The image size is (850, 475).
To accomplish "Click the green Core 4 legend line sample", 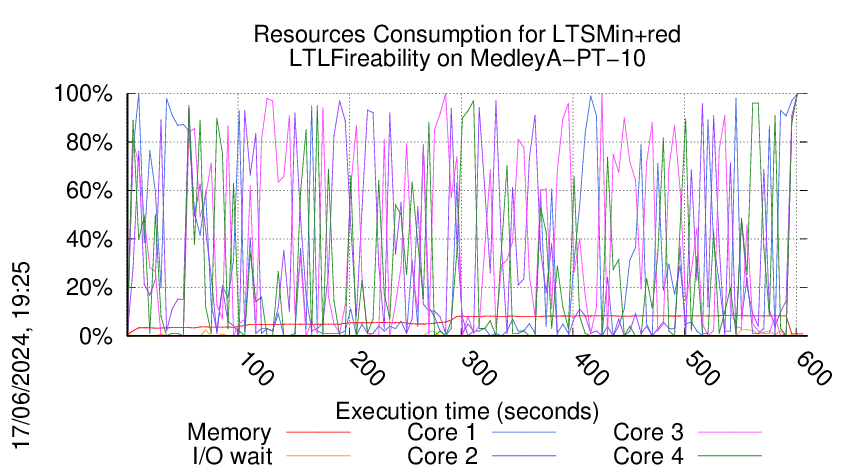I will pos(730,456).
